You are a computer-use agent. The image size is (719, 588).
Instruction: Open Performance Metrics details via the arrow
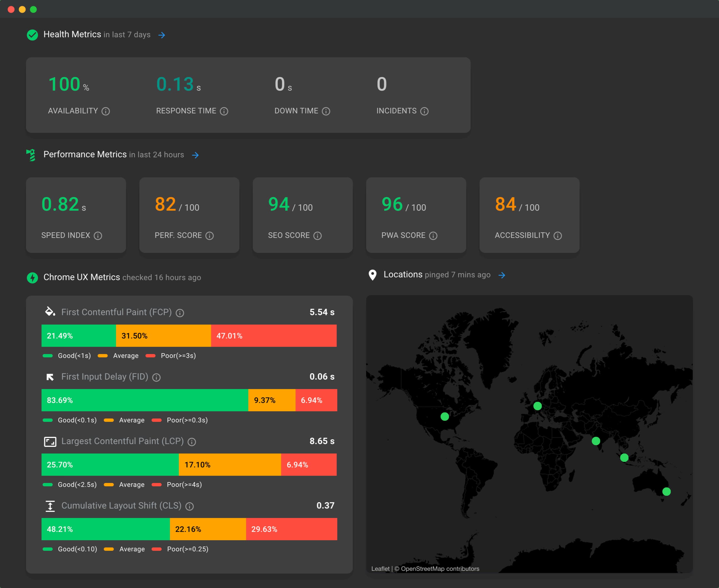point(195,155)
